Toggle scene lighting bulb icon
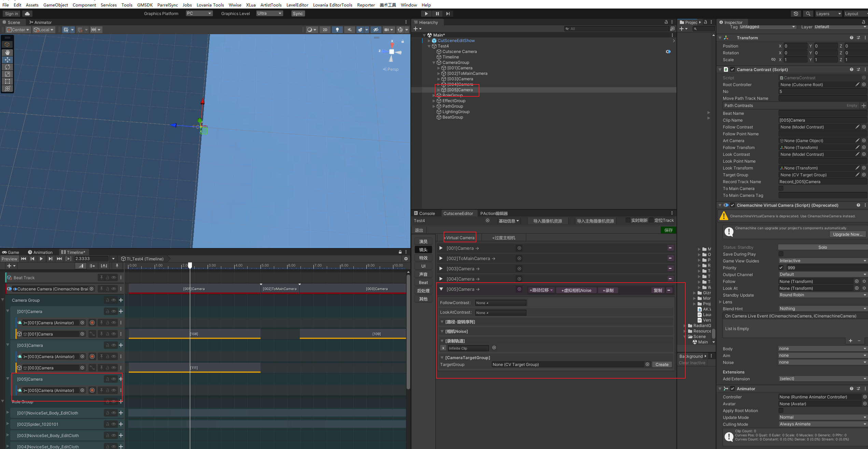This screenshot has height=449, width=868. 337,30
